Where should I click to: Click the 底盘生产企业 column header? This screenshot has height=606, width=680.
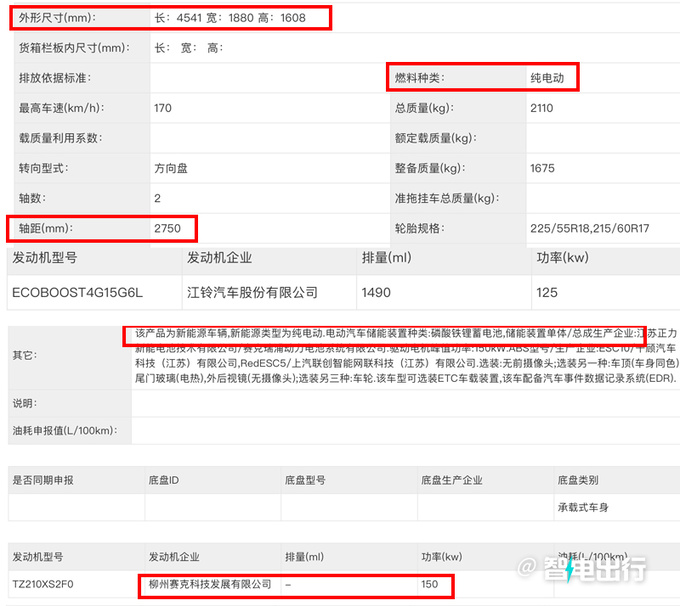(451, 480)
